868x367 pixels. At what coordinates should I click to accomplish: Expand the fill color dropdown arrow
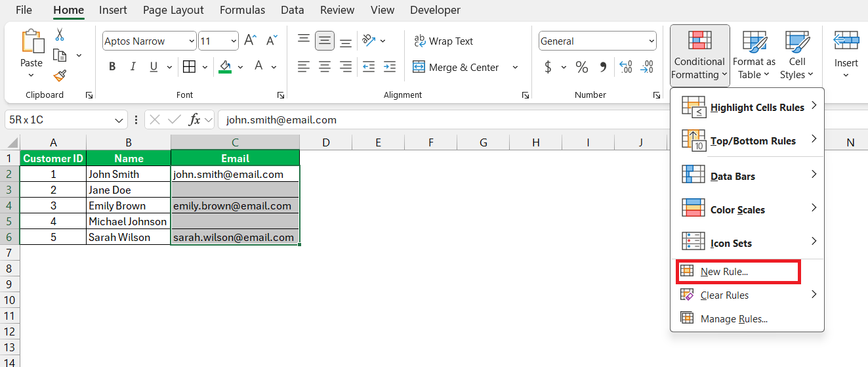tap(240, 67)
